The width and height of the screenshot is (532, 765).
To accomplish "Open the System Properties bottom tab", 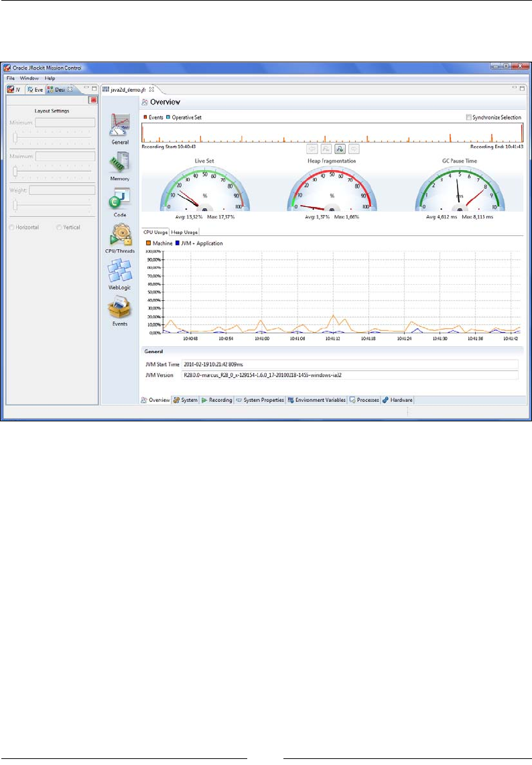I will tap(260, 400).
